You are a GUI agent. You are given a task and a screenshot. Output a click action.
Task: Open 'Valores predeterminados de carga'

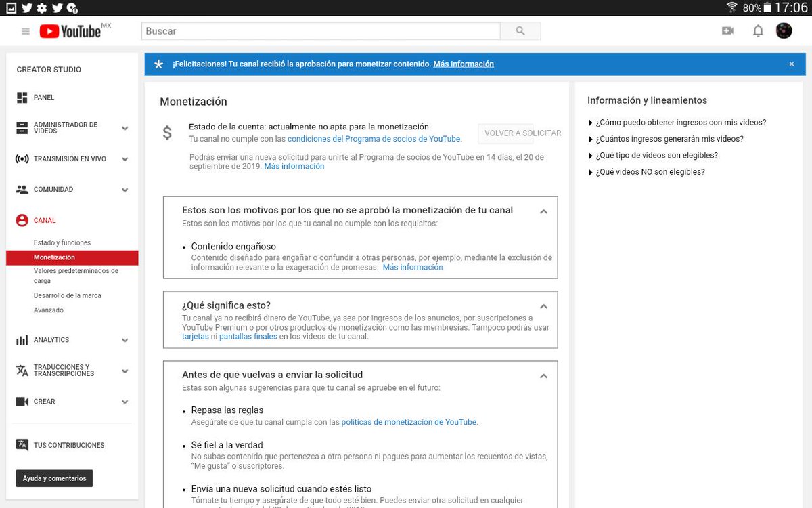pyautogui.click(x=76, y=276)
